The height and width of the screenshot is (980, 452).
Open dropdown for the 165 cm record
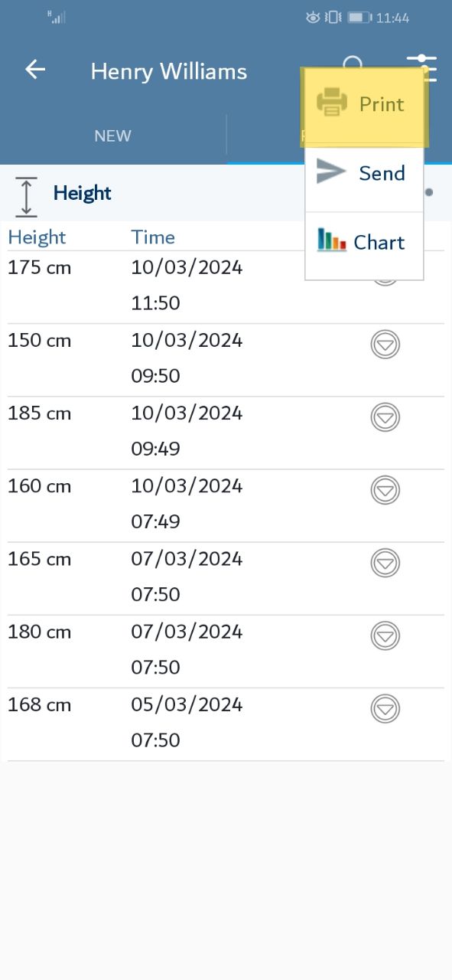pyautogui.click(x=385, y=563)
